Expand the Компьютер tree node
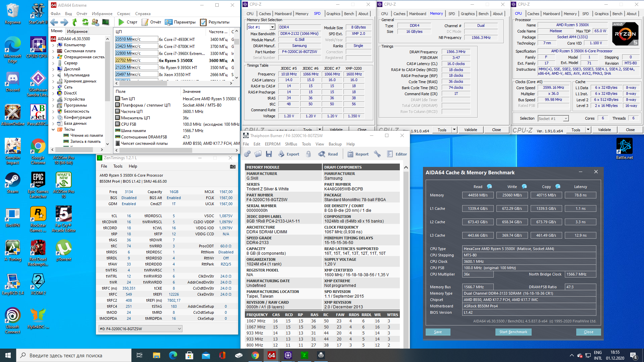 tap(53, 45)
